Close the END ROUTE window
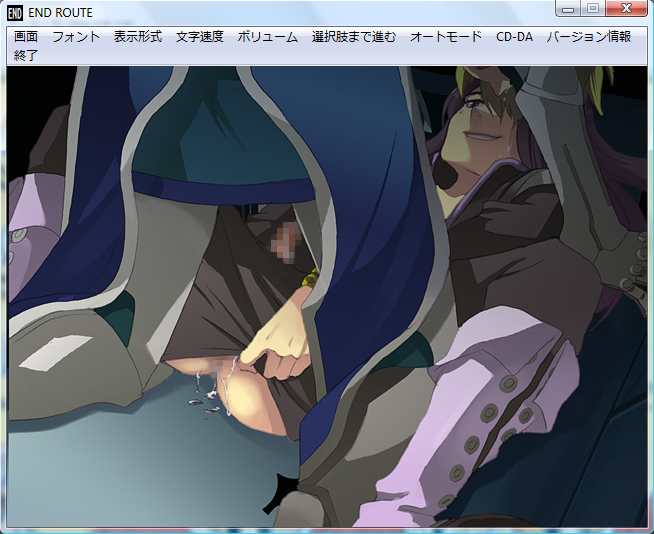The width and height of the screenshot is (654, 534). click(x=626, y=9)
